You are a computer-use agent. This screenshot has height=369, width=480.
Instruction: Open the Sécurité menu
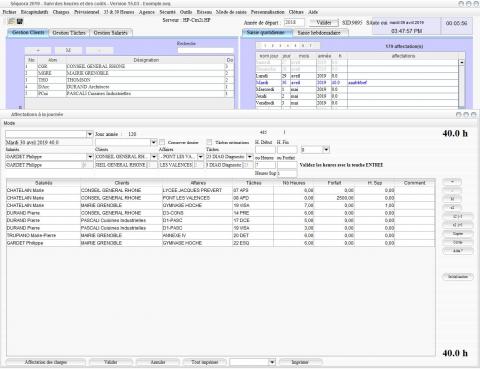(x=167, y=12)
